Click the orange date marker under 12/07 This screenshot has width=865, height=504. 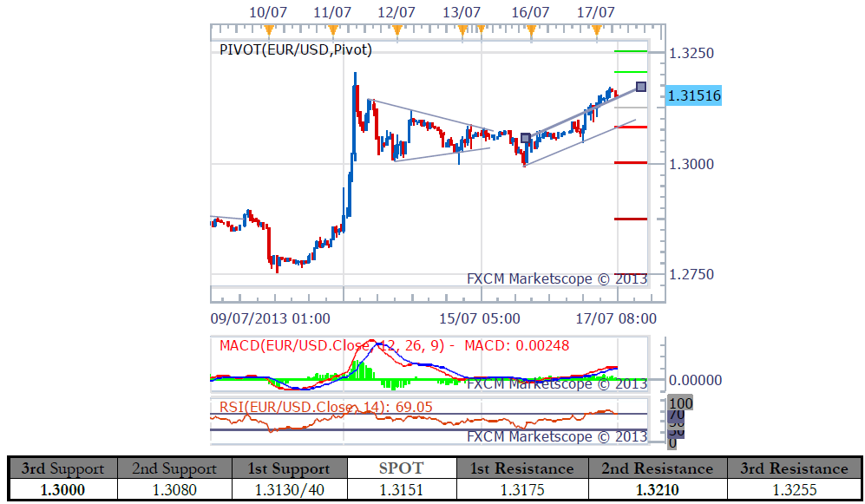point(397,31)
